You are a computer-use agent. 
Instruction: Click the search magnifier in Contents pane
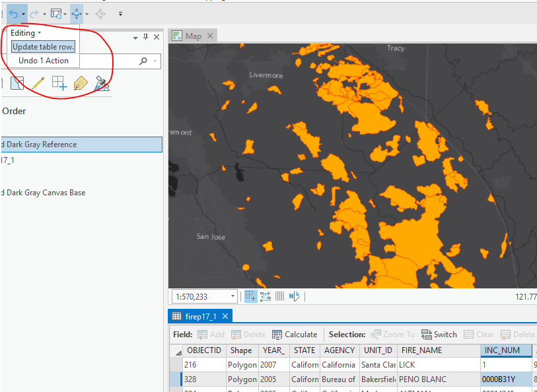click(143, 61)
